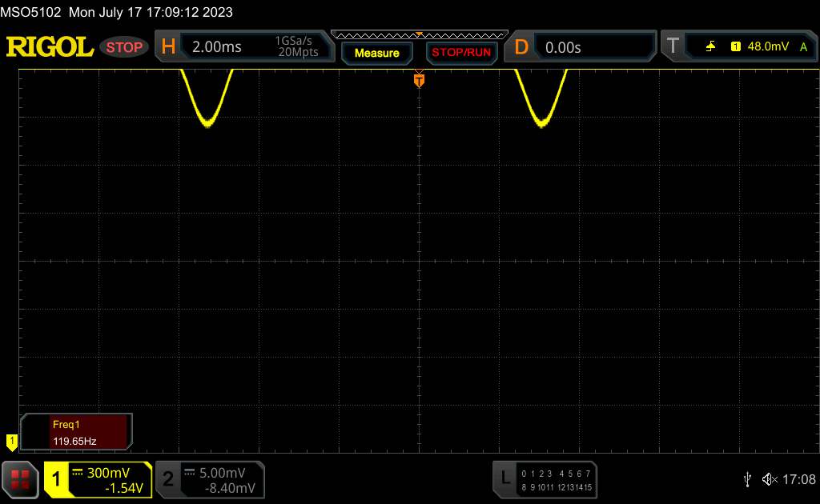The image size is (820, 504).
Task: Enable channel 2 with 5.00mV scale
Action: tap(209, 479)
